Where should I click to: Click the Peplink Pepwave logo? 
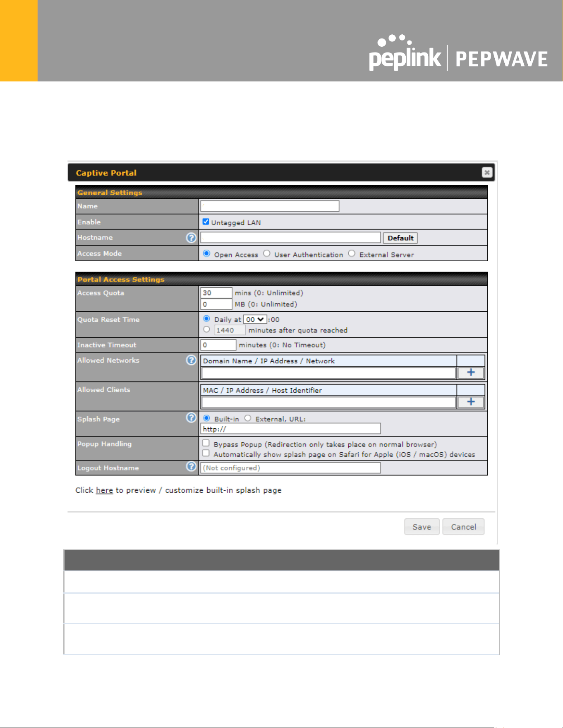click(x=458, y=53)
